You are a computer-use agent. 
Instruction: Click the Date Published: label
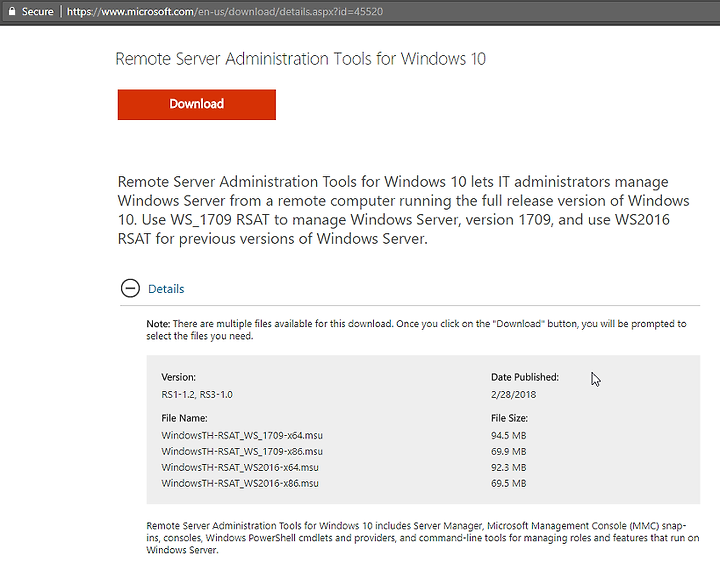(525, 377)
